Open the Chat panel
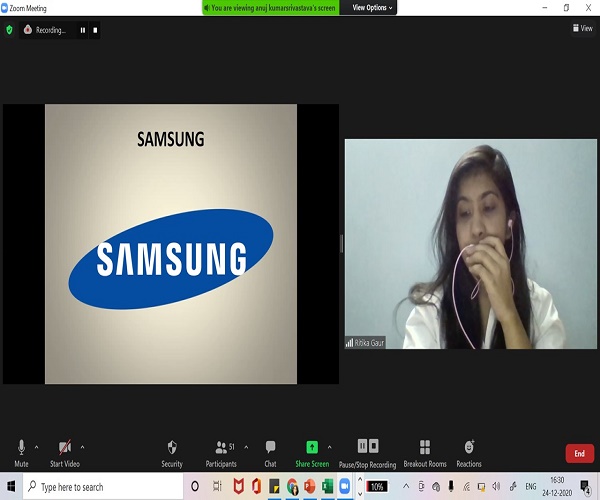Viewport: 600px width, 500px height. point(270,453)
